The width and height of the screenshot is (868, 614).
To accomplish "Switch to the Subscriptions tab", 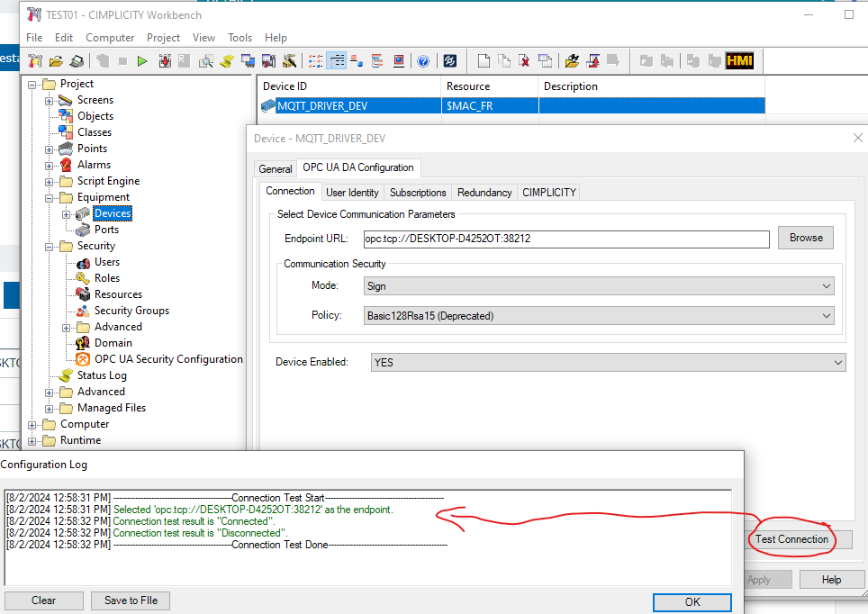I will (x=418, y=192).
